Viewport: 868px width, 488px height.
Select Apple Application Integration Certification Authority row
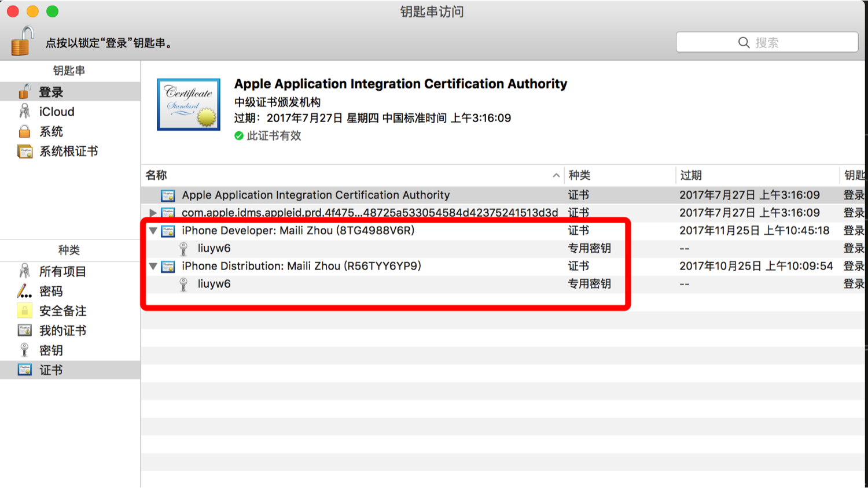click(315, 195)
